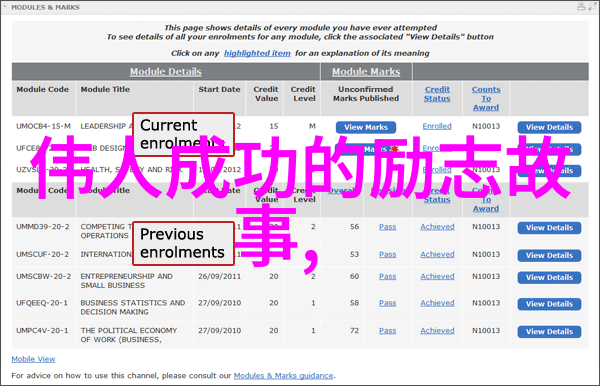
Task: Click the Achieved link for UMSCBW-20-2
Action: click(437, 276)
